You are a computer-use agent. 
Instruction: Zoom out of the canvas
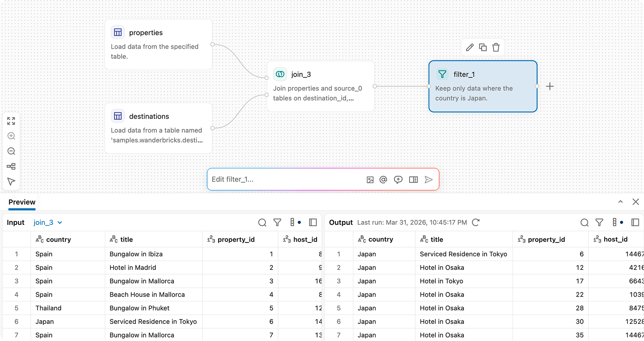pyautogui.click(x=11, y=151)
